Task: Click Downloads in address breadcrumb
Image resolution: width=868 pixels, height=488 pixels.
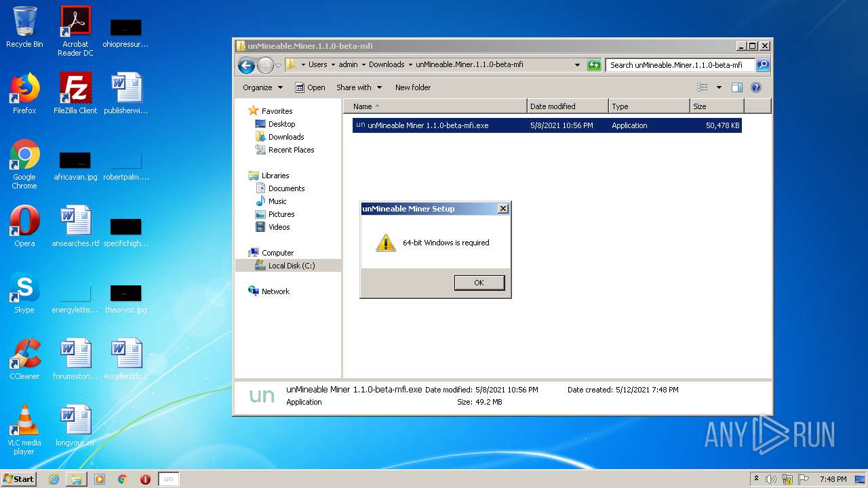Action: 387,65
